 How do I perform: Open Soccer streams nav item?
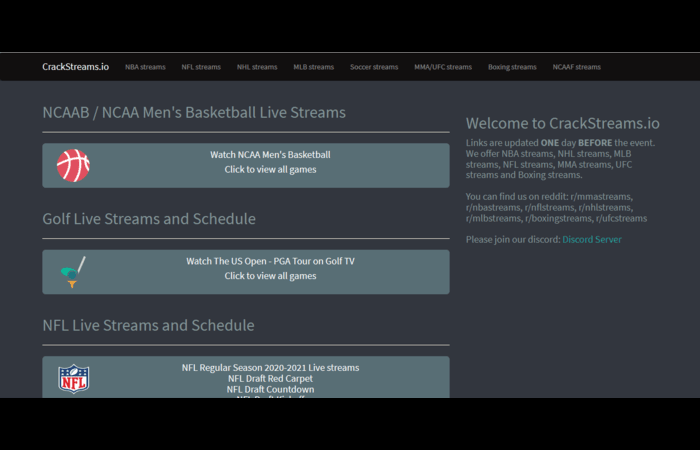[x=374, y=67]
